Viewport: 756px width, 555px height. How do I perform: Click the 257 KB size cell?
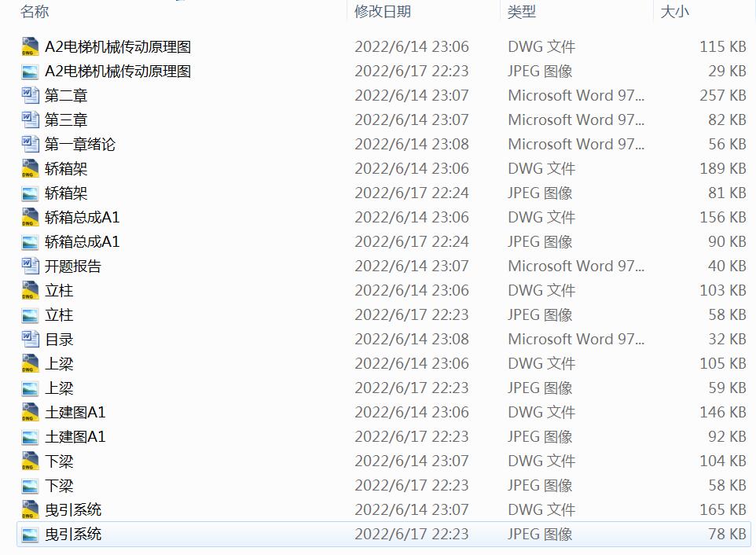pos(723,95)
